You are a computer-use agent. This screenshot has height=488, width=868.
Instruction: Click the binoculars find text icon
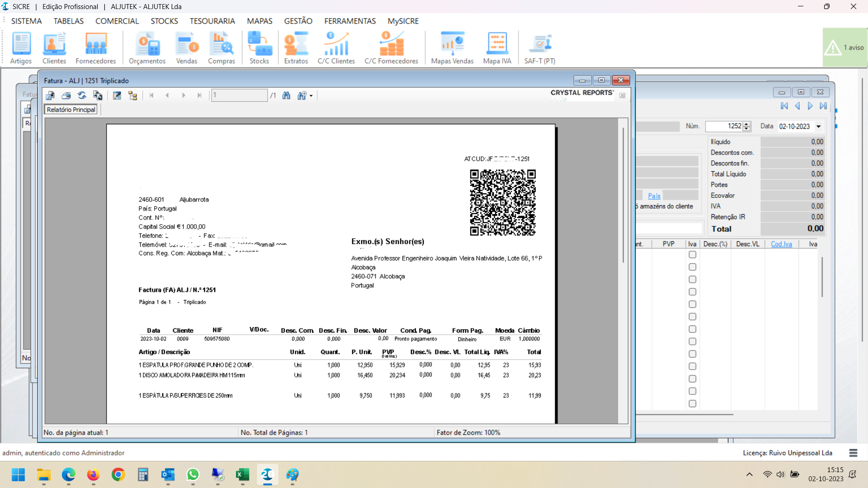pyautogui.click(x=286, y=95)
